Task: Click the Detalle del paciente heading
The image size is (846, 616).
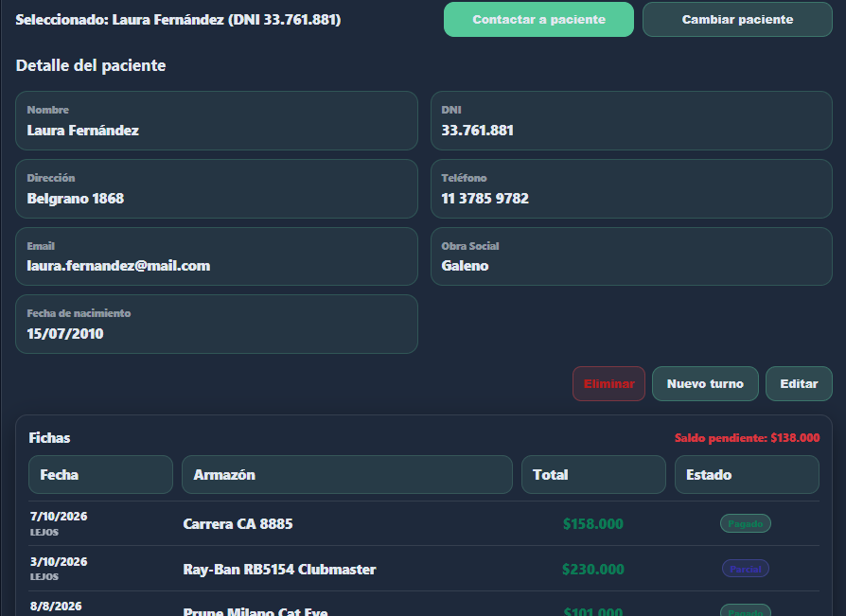Action: pos(91,66)
